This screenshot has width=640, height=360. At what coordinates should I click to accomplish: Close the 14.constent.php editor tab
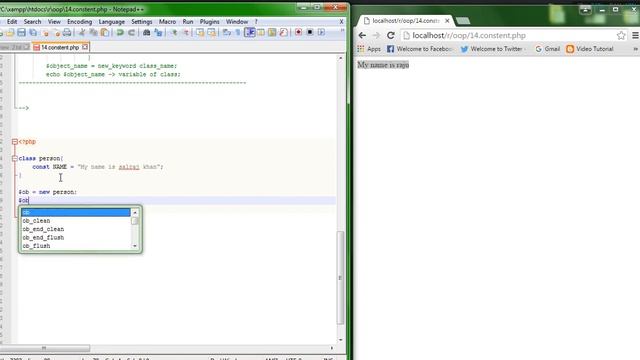tap(84, 47)
